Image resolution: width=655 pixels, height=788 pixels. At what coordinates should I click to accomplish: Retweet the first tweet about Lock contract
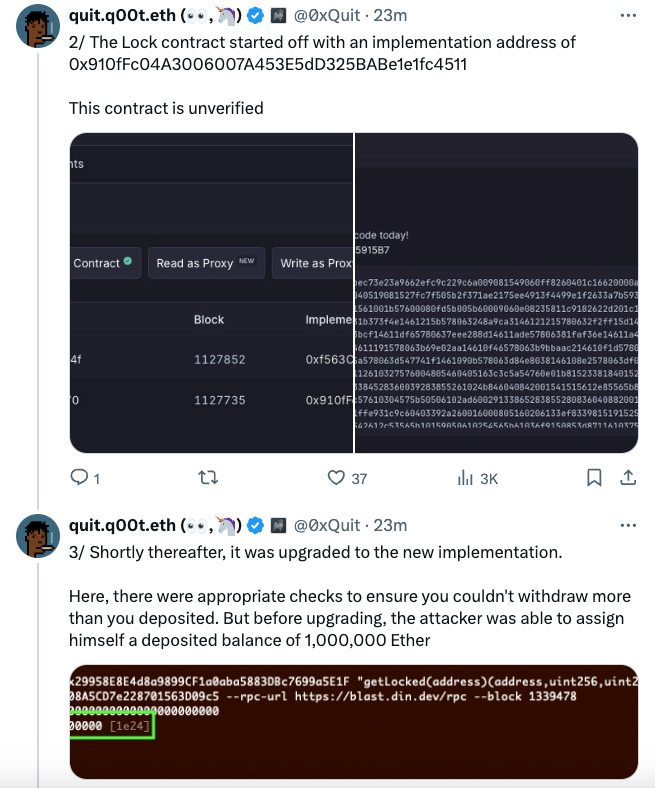[208, 477]
